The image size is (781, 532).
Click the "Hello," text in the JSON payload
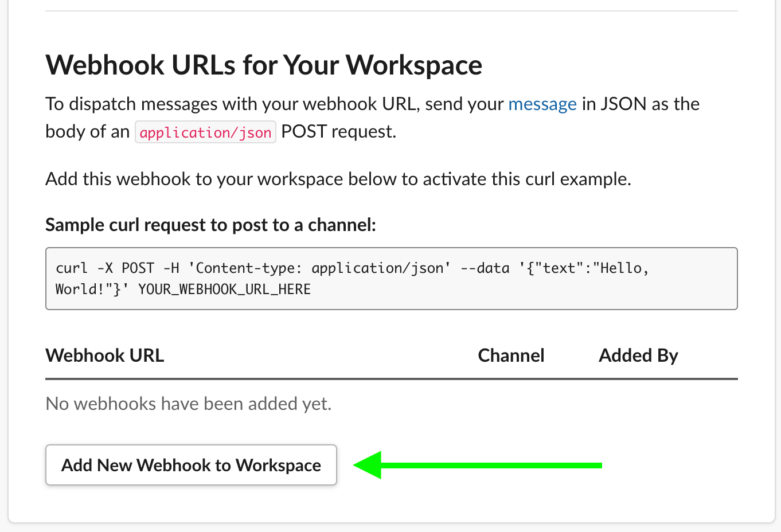tap(623, 268)
